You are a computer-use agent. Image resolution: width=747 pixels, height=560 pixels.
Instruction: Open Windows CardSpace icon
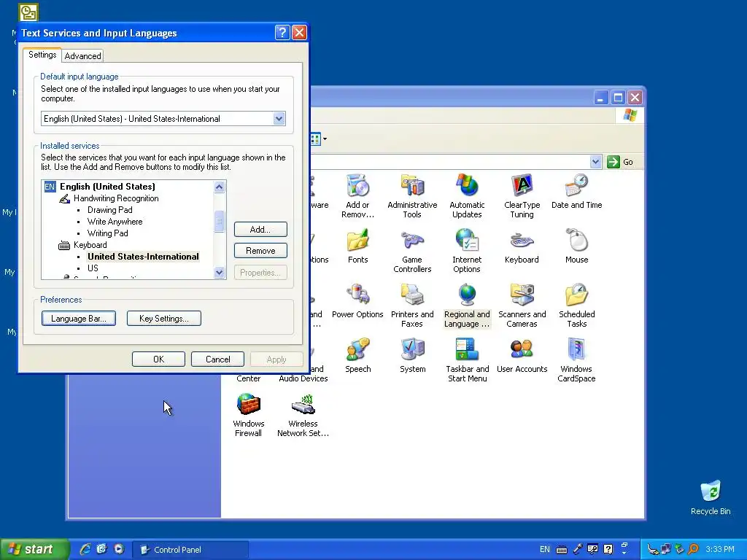coord(576,360)
